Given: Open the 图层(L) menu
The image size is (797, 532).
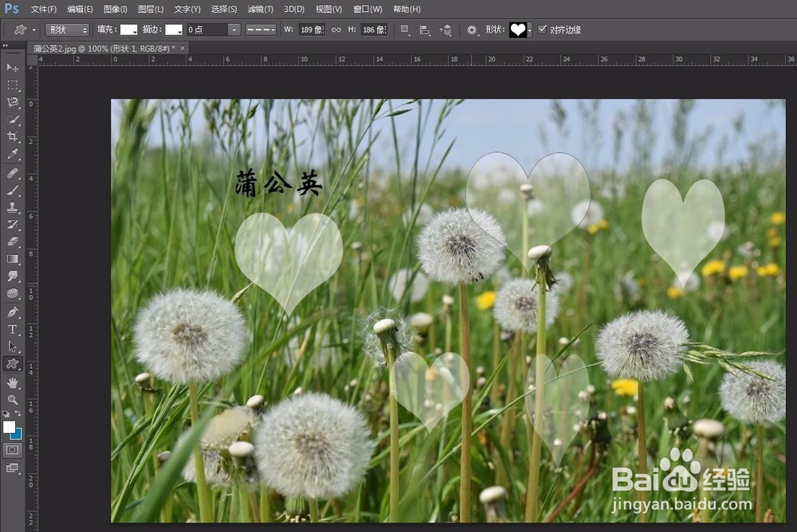Looking at the screenshot, I should coord(151,9).
